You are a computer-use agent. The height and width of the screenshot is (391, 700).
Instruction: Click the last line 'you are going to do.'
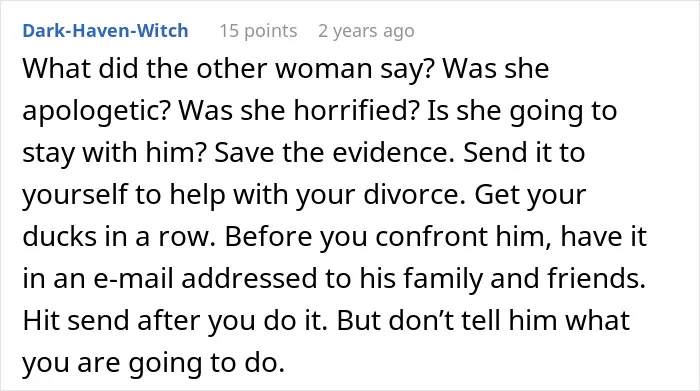tap(154, 364)
